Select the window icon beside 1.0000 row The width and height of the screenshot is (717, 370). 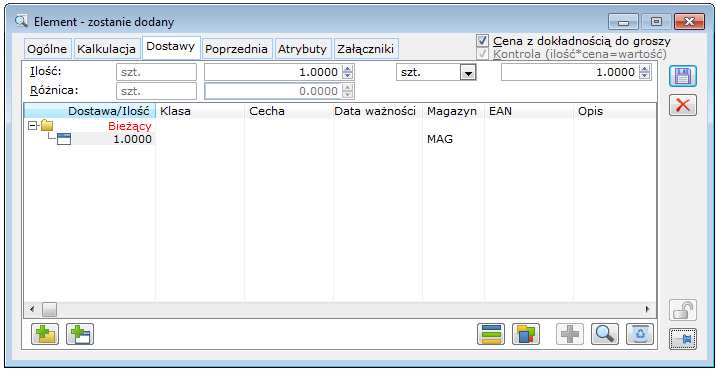[x=64, y=139]
